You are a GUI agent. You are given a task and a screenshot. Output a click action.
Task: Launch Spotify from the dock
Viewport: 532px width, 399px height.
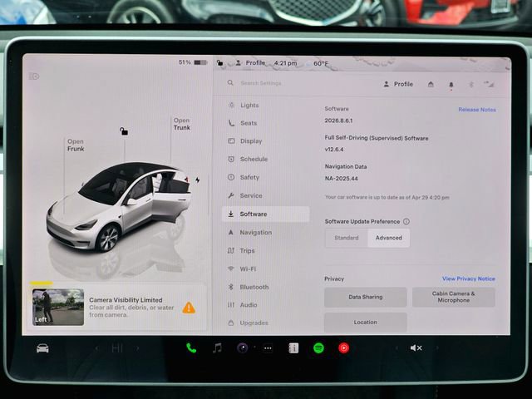tap(318, 348)
